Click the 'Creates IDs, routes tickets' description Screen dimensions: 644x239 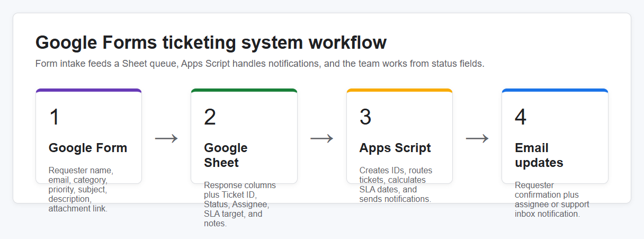(396, 185)
